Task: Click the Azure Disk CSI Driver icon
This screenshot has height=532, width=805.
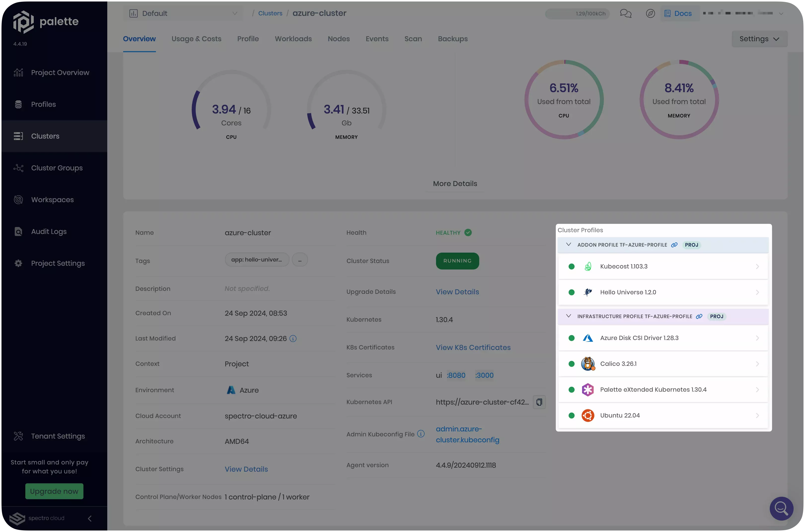Action: (x=588, y=338)
